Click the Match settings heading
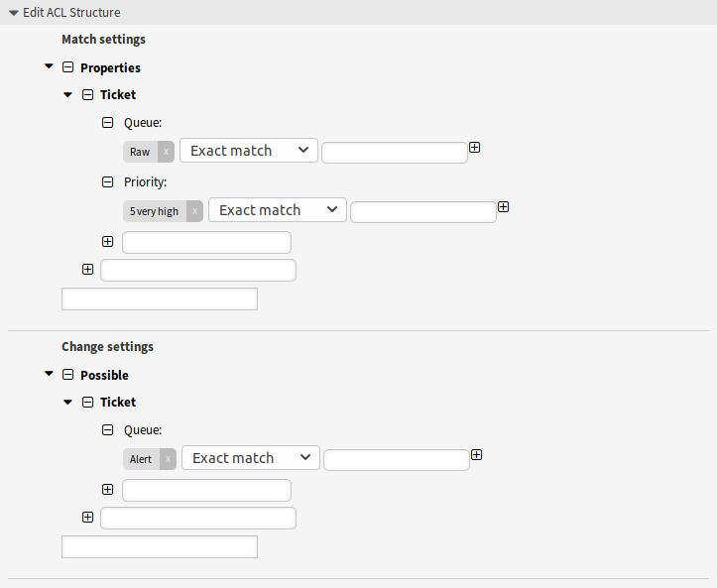This screenshot has width=717, height=588. pos(104,40)
